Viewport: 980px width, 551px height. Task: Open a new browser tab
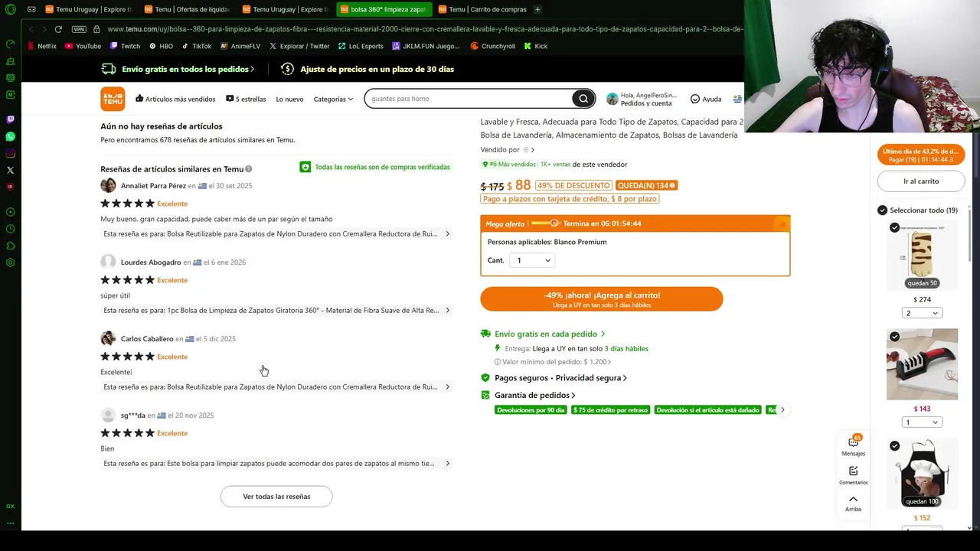[x=537, y=9]
